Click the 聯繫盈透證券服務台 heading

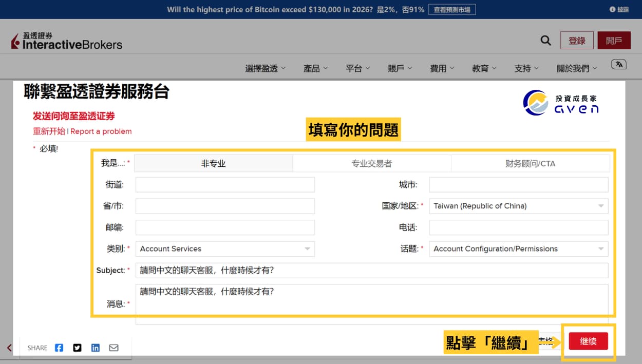[97, 91]
